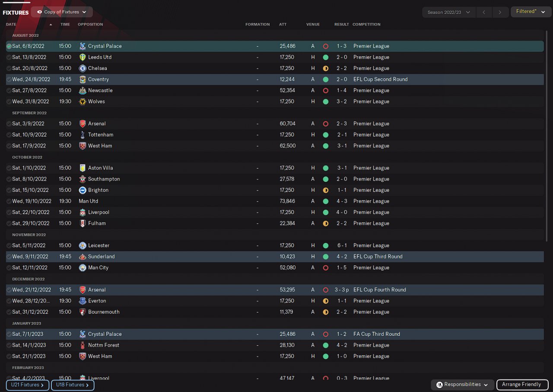Click the Arrange Friendly button

point(522,385)
